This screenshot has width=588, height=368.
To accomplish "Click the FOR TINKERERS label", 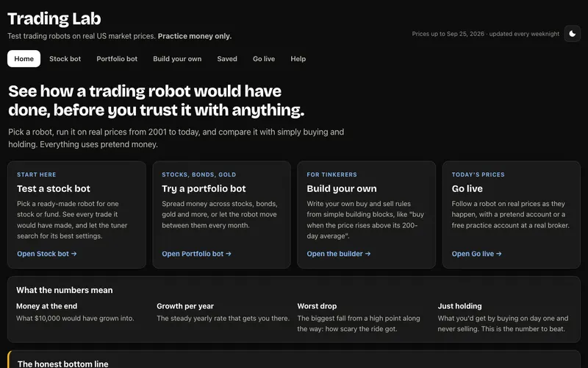I will pos(332,174).
